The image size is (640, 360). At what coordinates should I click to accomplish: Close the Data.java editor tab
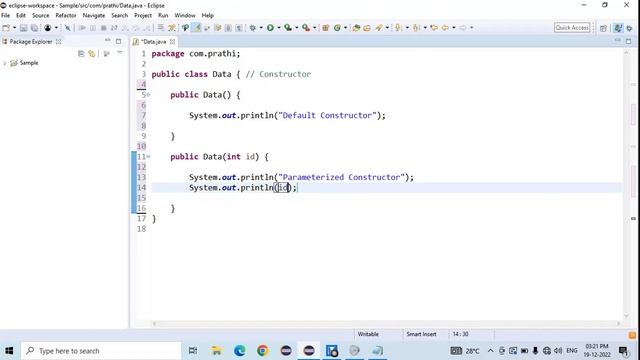click(173, 42)
